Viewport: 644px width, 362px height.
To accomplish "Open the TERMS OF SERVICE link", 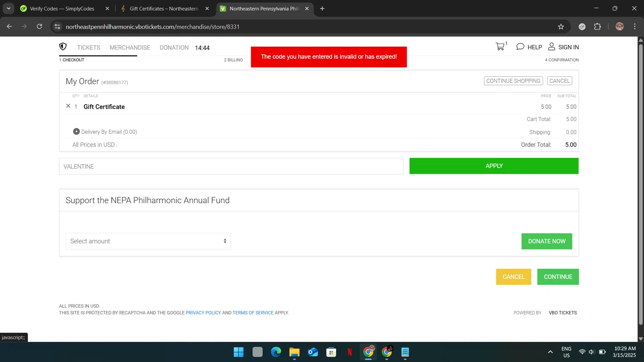I will point(253,313).
